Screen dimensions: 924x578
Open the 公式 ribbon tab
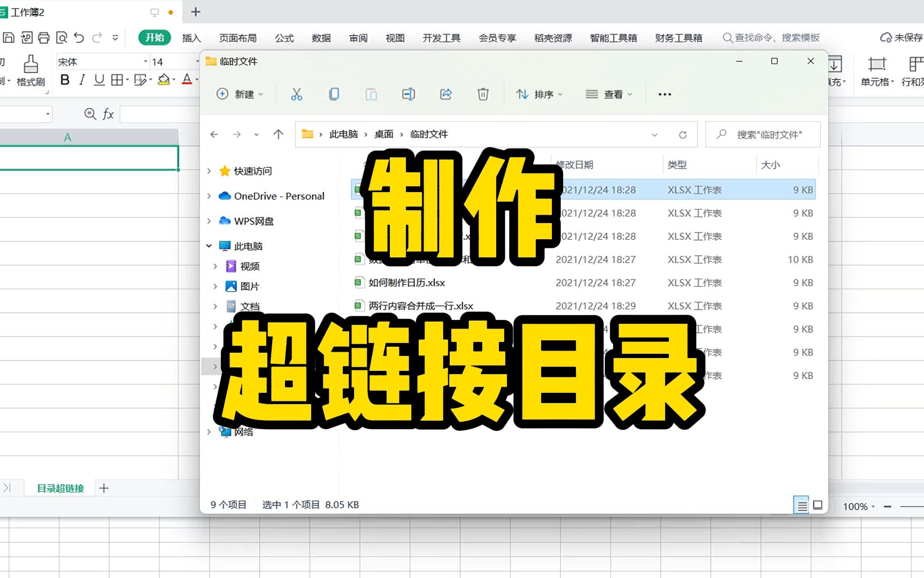click(x=284, y=38)
